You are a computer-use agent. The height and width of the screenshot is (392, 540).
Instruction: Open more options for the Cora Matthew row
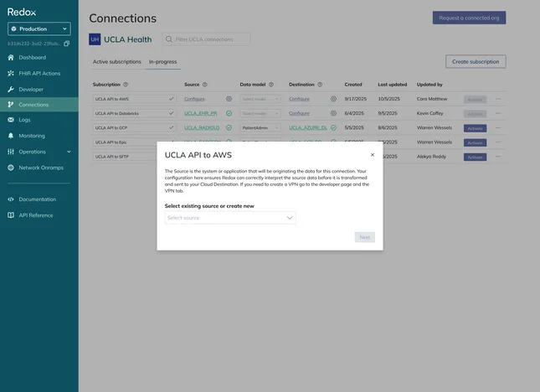coord(498,99)
